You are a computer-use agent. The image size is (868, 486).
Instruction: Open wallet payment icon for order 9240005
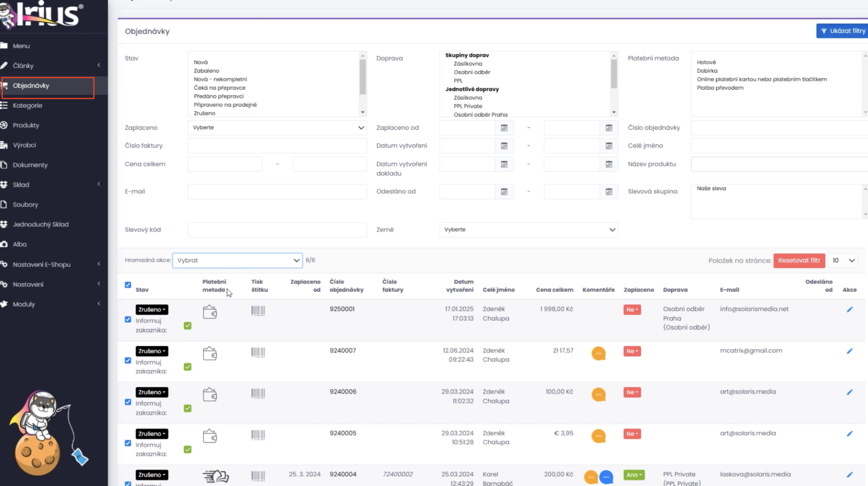click(x=210, y=436)
